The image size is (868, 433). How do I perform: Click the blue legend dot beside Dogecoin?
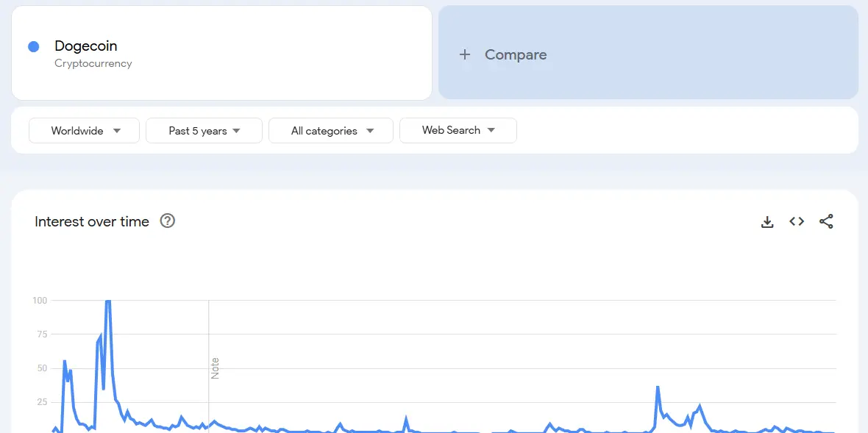pos(32,46)
